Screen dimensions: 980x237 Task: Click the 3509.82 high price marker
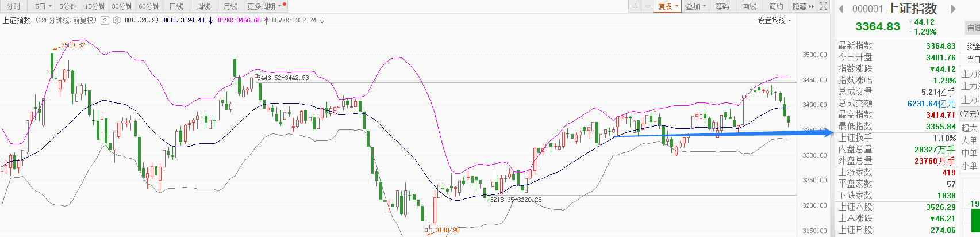73,45
